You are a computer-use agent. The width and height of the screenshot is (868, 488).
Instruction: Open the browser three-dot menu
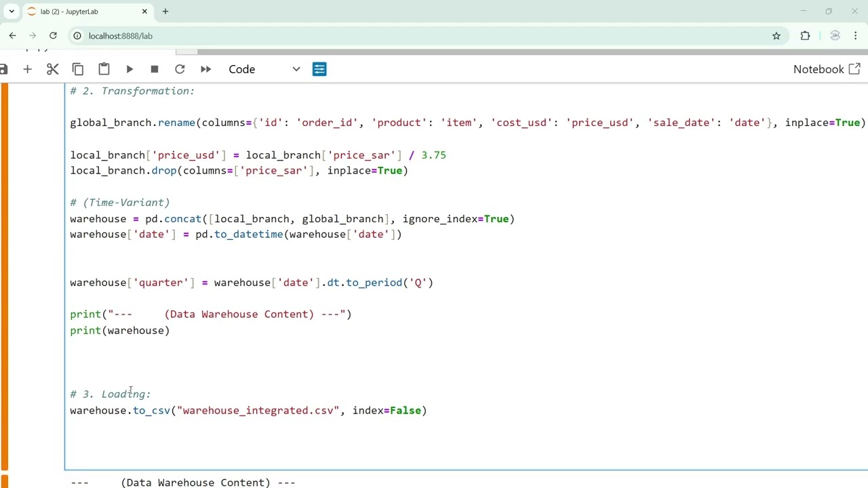click(x=856, y=36)
